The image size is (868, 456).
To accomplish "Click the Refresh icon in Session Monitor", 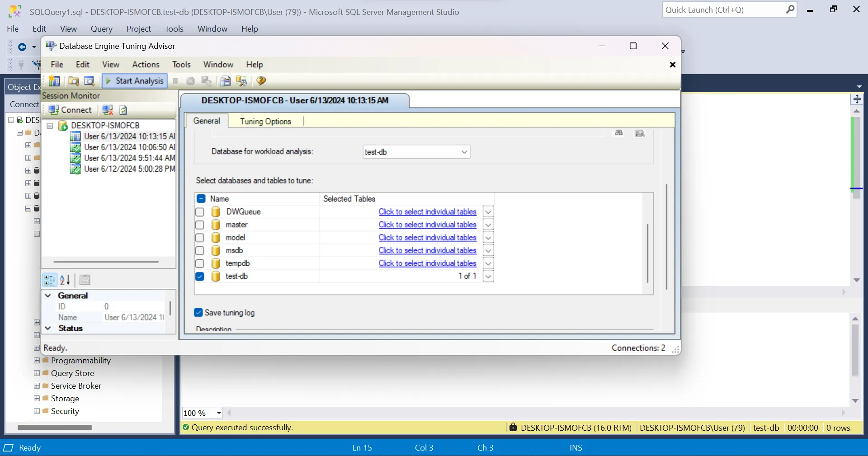I will 123,110.
